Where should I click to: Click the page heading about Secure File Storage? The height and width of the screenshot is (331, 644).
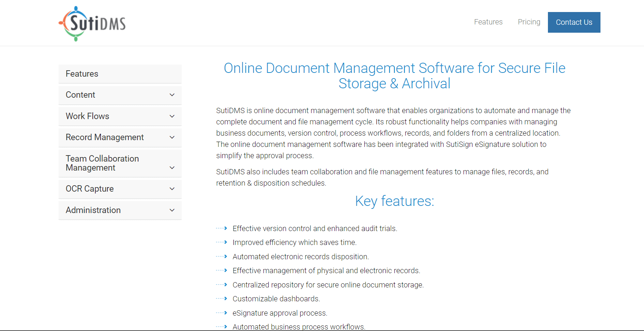click(394, 76)
